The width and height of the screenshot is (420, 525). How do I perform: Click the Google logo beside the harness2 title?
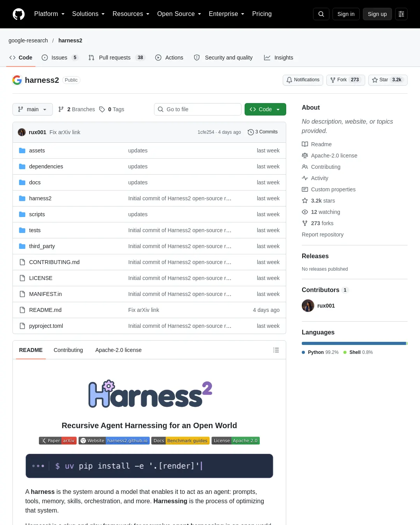(x=17, y=80)
